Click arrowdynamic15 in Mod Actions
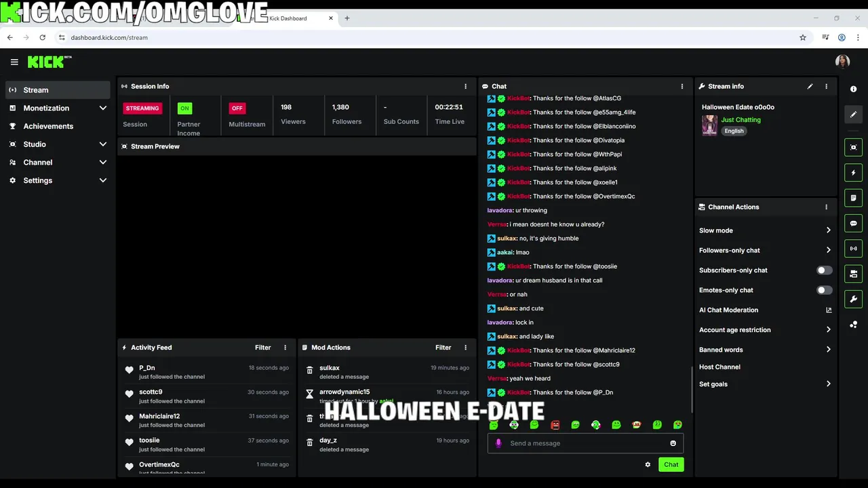 click(344, 392)
